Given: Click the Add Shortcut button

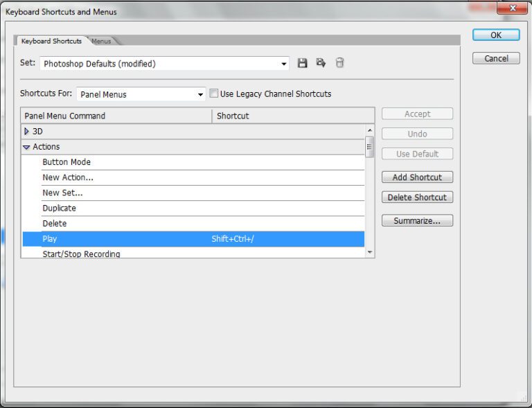Looking at the screenshot, I should (417, 177).
